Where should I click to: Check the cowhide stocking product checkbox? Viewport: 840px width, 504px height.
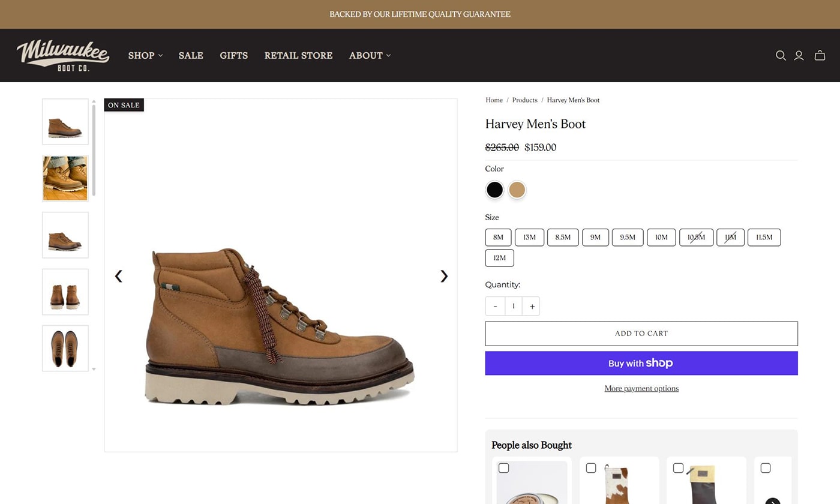point(591,468)
